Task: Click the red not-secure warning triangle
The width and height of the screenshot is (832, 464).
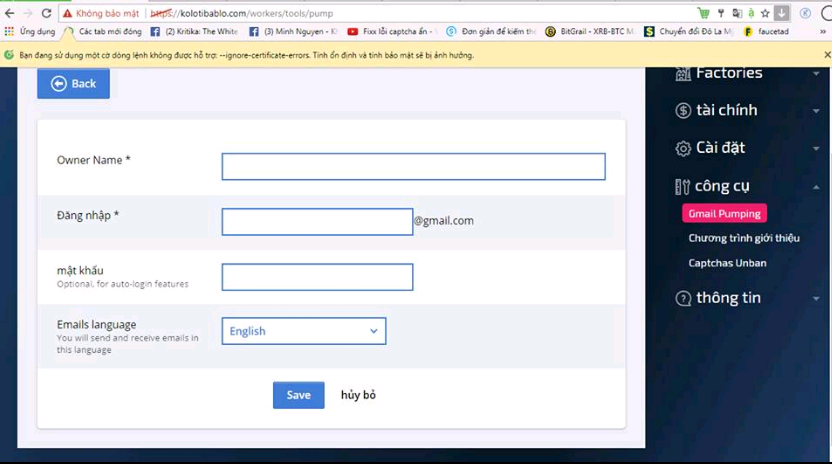Action: click(x=67, y=13)
